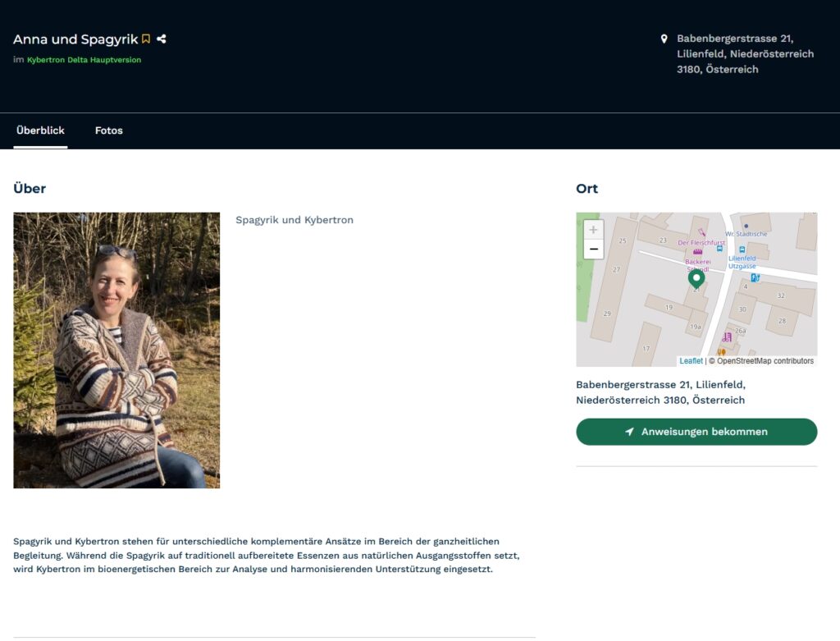Select the Überblick tab
This screenshot has width=840, height=641.
40,130
